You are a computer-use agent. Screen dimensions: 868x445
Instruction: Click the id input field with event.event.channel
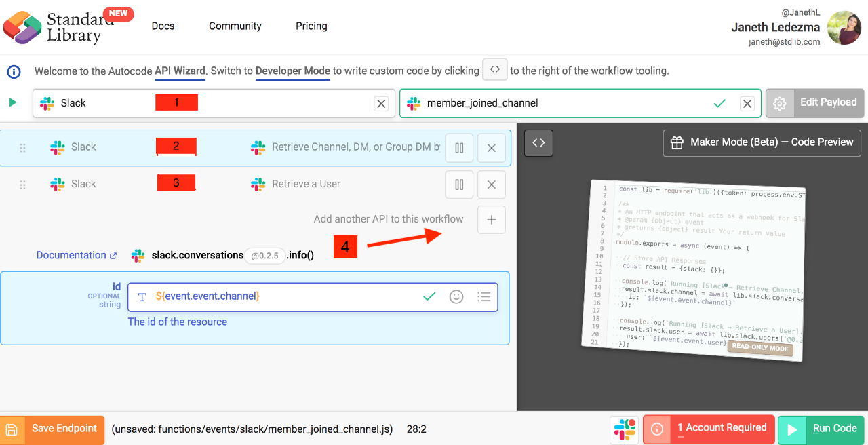(313, 297)
